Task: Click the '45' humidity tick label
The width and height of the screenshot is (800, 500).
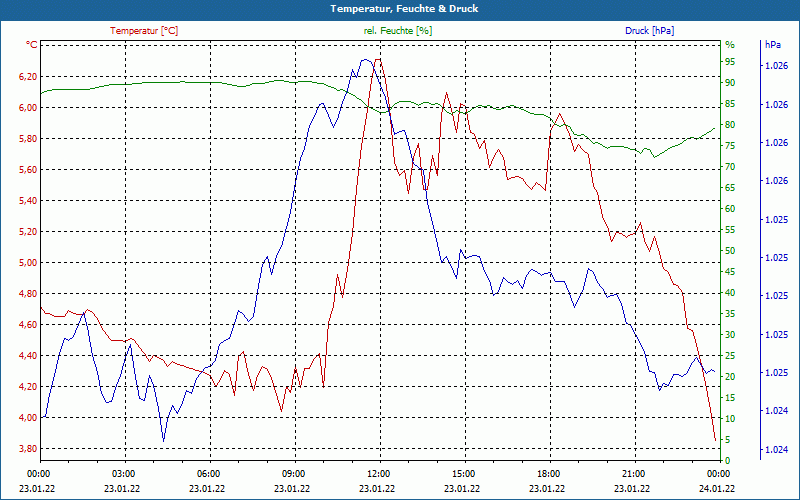Action: [730, 272]
